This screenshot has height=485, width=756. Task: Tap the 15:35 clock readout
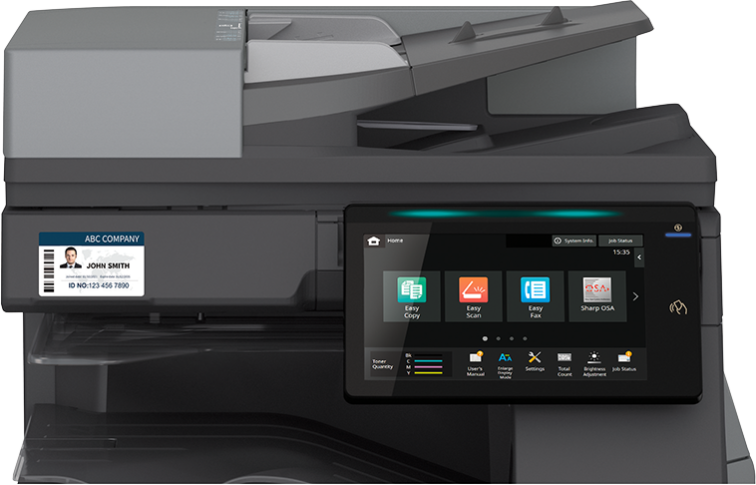pos(621,252)
